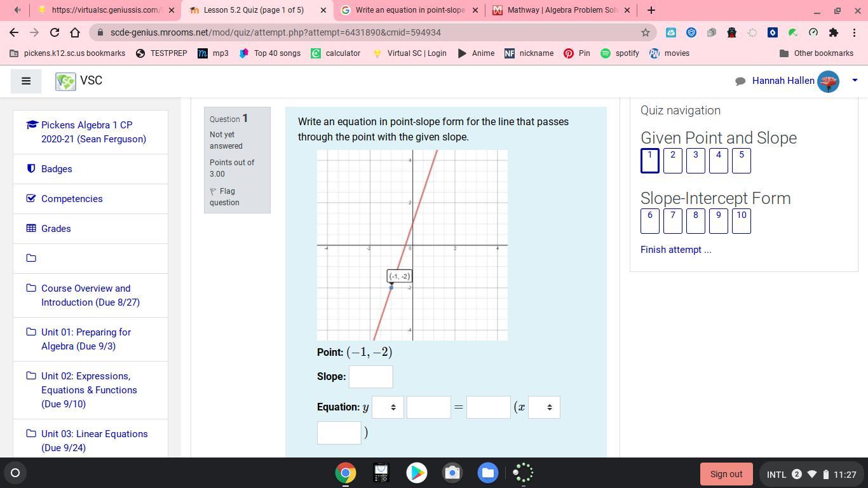Open the spotify bookmark

[x=620, y=53]
